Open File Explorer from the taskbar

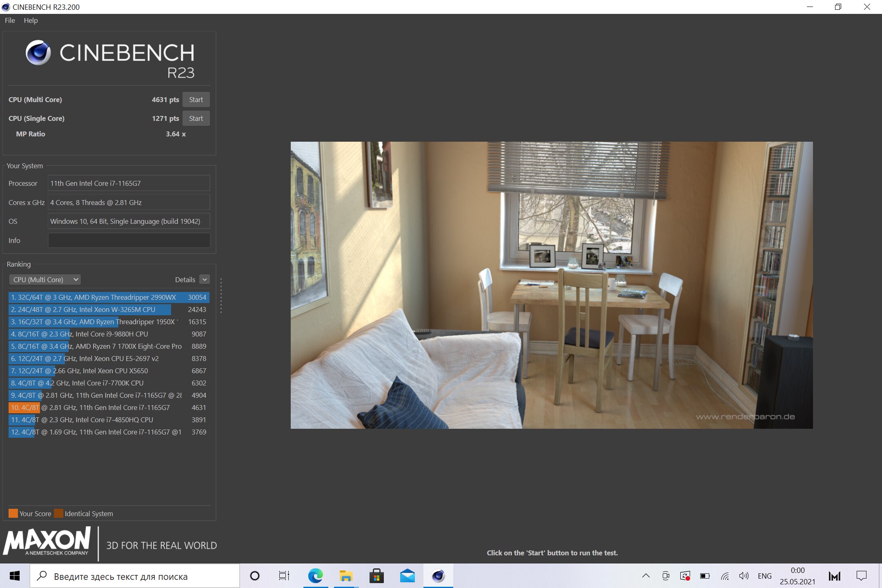point(346,576)
